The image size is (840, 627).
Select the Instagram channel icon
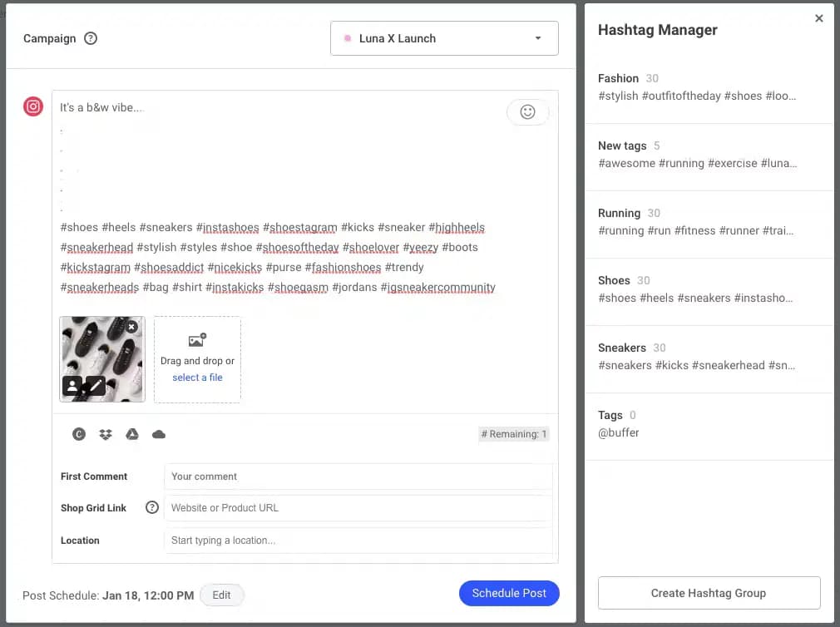pyautogui.click(x=32, y=106)
